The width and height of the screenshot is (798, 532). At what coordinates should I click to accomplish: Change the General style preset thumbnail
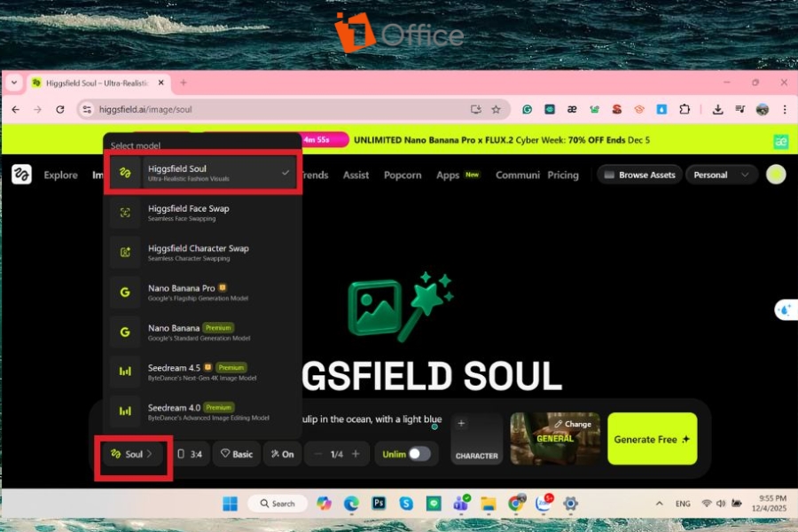coord(555,438)
